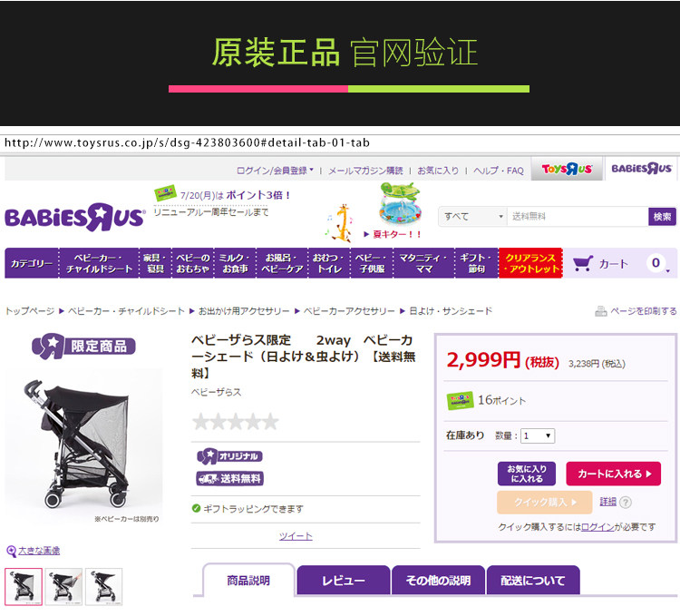Open the Babies R Us site tab

click(641, 169)
